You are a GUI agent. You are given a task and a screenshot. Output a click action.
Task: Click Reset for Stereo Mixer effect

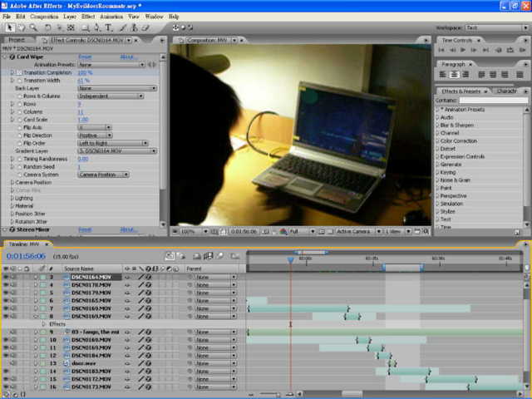(x=85, y=229)
